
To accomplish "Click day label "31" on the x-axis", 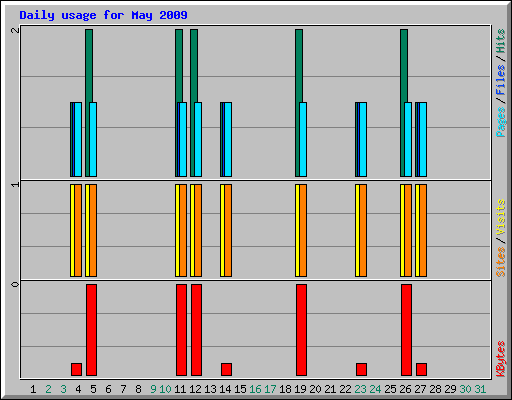I will [x=480, y=389].
